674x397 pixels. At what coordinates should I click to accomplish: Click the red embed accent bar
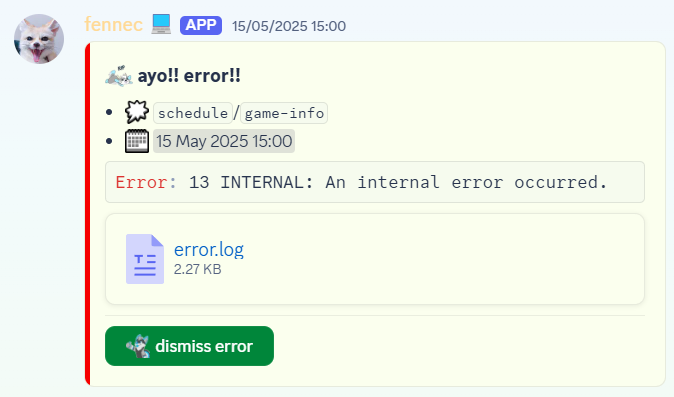tap(88, 214)
